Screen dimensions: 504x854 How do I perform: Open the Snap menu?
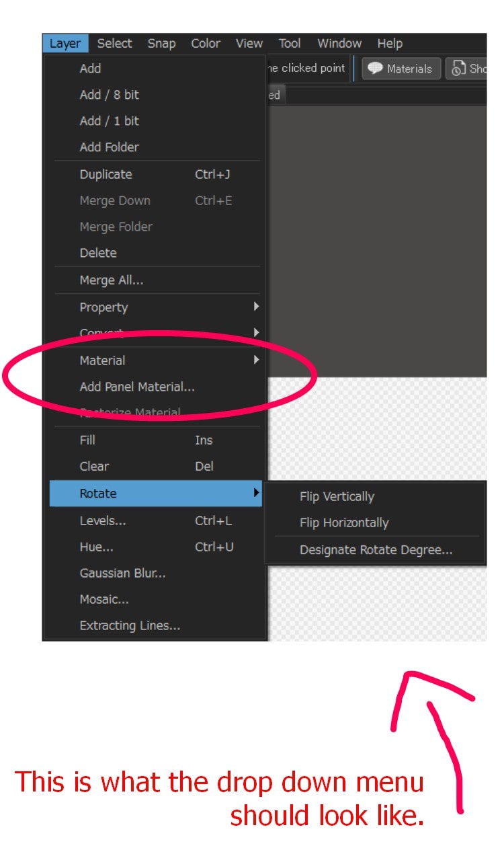click(x=161, y=44)
